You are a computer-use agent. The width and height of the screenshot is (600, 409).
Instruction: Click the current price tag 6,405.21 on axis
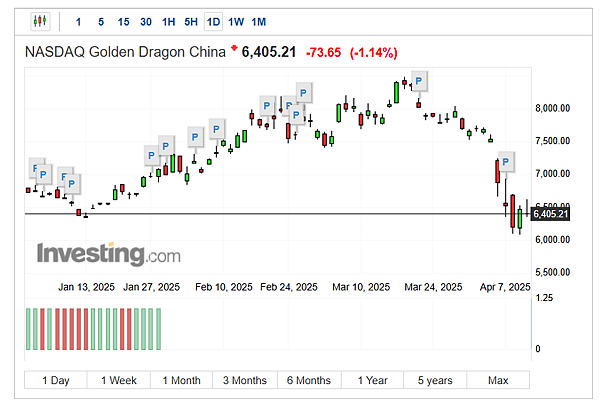(x=551, y=214)
